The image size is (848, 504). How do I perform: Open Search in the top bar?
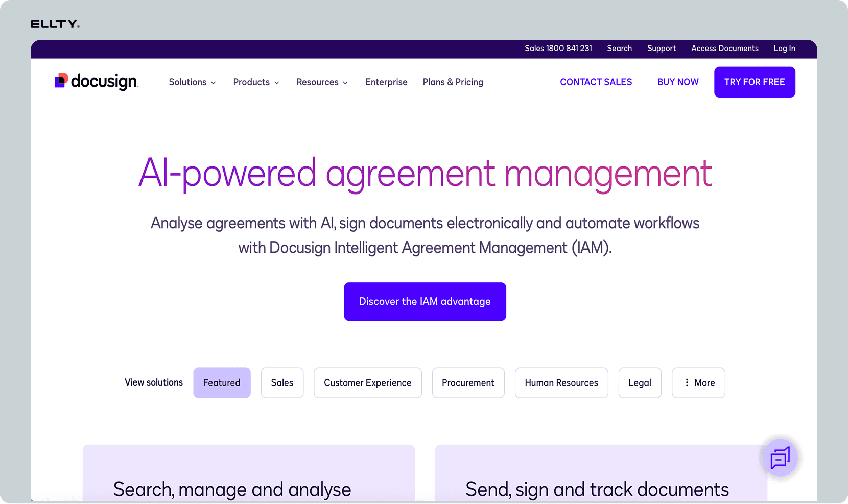[620, 49]
